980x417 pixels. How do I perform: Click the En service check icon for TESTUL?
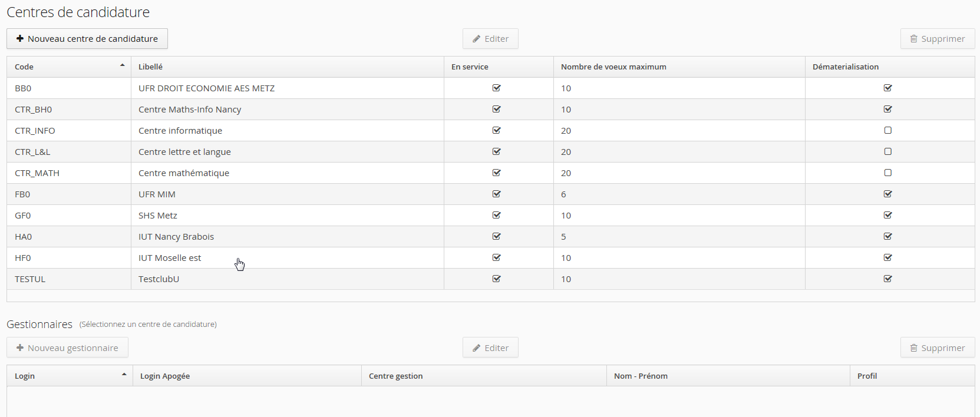pos(496,279)
